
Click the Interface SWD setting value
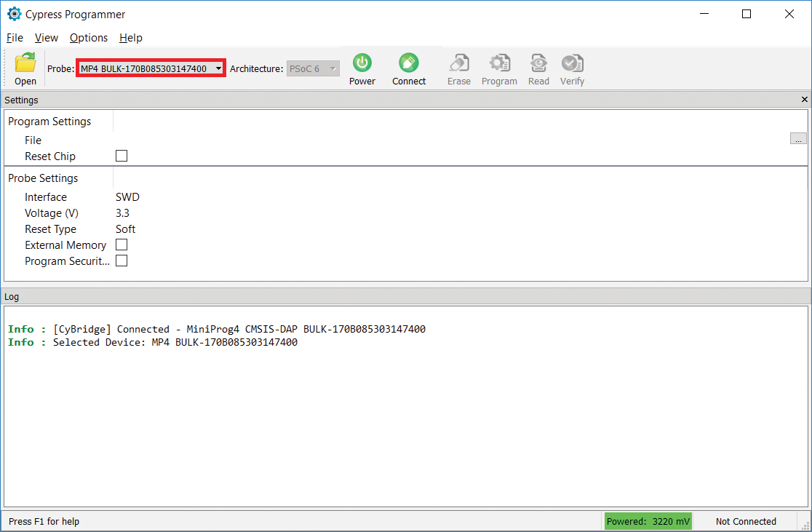(127, 197)
